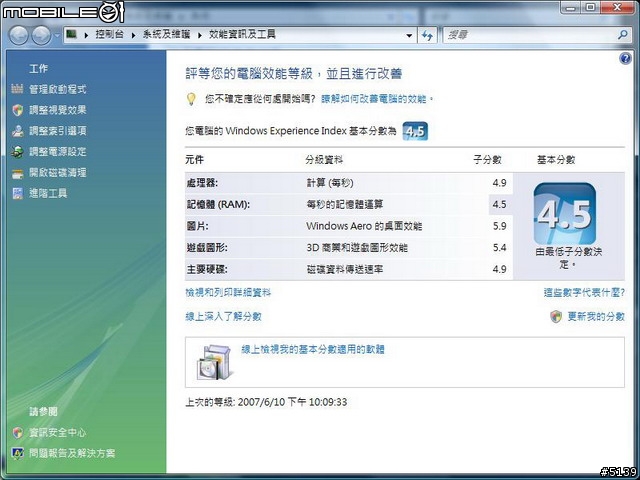Viewport: 640px width, 480px height.
Task: Maximize the Control Panel window
Action: (x=590, y=7)
